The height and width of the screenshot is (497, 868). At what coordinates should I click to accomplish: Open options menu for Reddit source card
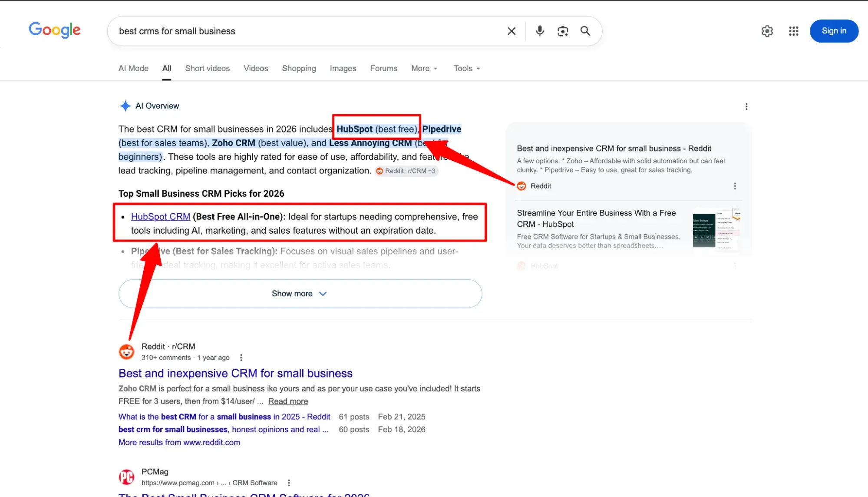click(735, 186)
